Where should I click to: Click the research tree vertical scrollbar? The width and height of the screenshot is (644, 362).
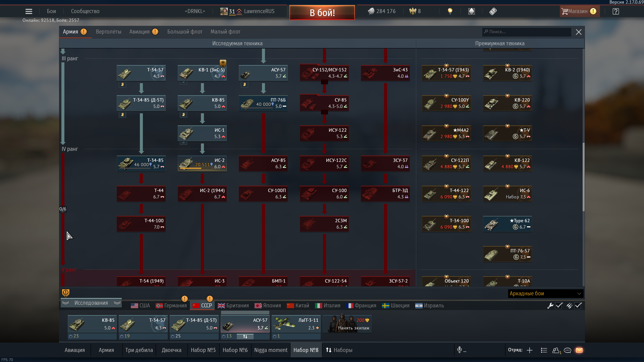tap(583, 177)
